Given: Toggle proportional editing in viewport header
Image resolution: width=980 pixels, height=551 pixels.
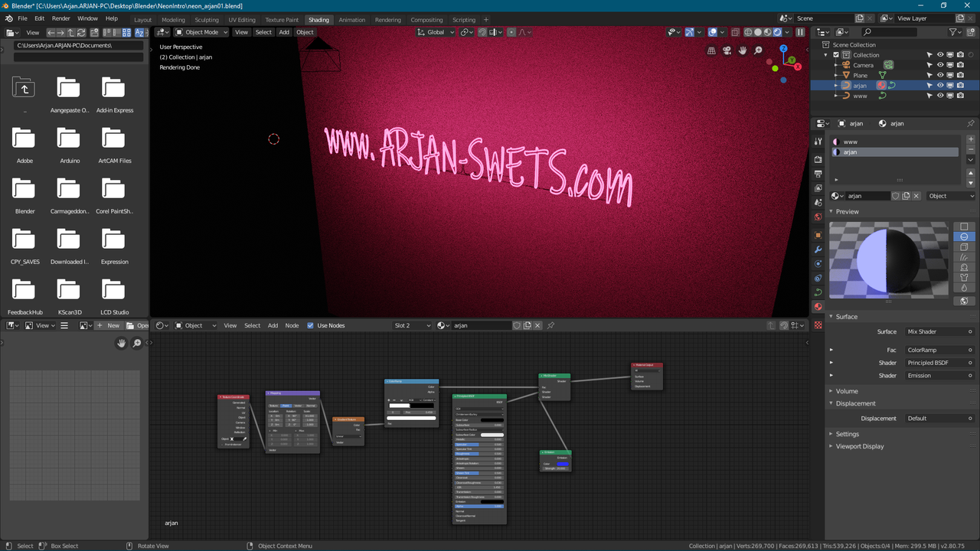Looking at the screenshot, I should click(x=511, y=32).
